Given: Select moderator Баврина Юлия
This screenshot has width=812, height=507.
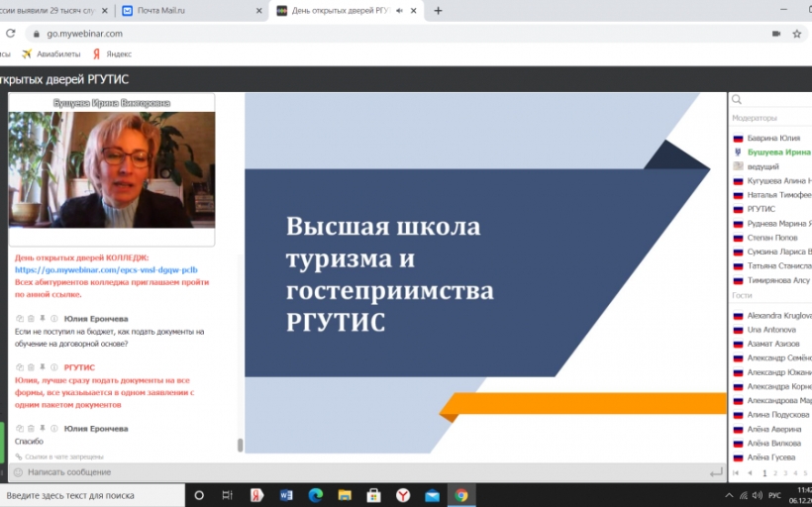Looking at the screenshot, I should pyautogui.click(x=771, y=138).
